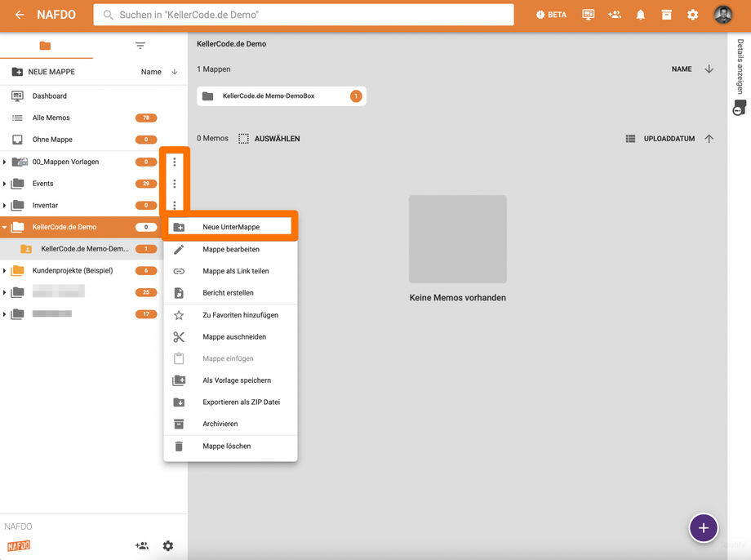Choose Bericht erstellen from the menu

click(230, 293)
